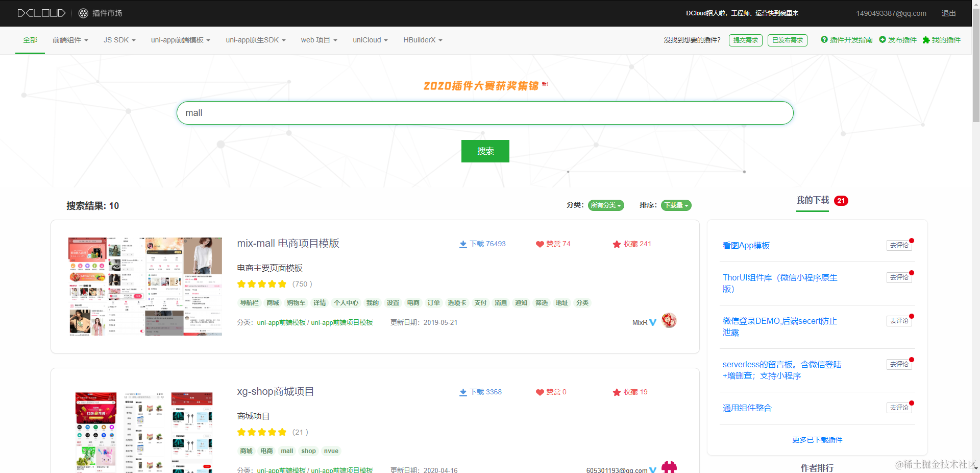Open the uniCloud menu
Screen dimensions: 980x473
pyautogui.click(x=371, y=40)
